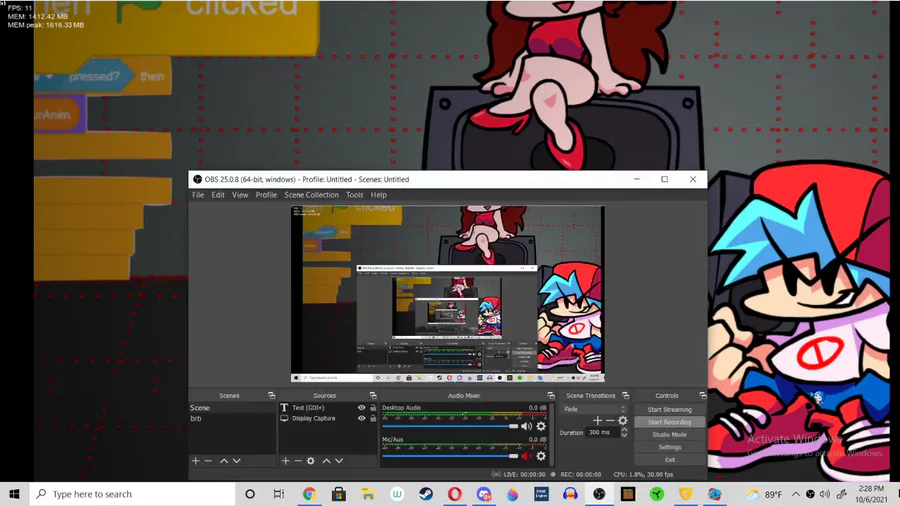Open the Fade transition dropdown
Image resolution: width=900 pixels, height=506 pixels.
[594, 409]
